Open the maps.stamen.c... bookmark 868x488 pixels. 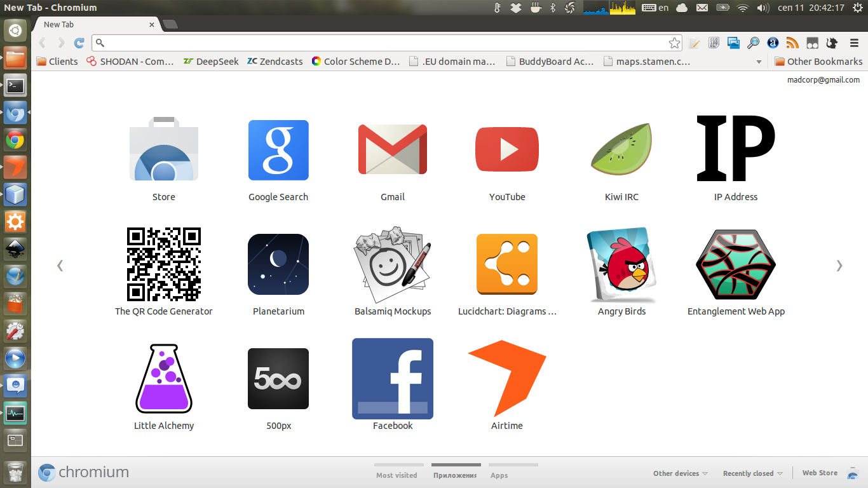[647, 62]
